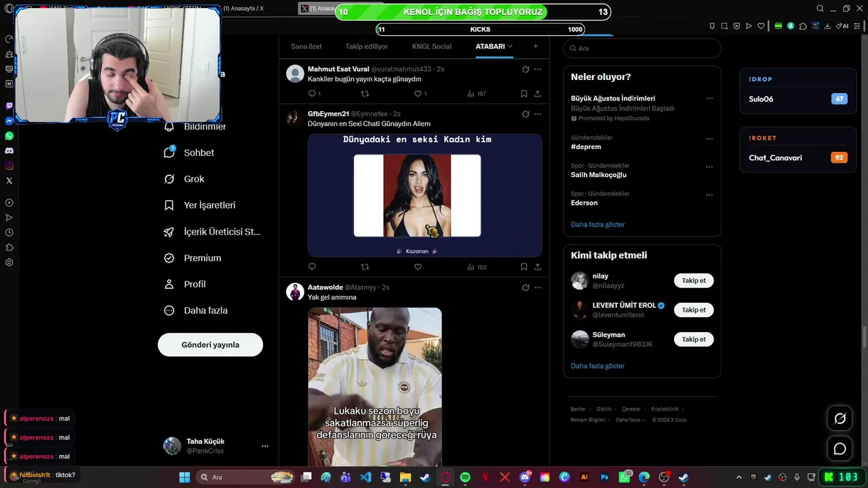
Task: Open Grok in the X navigation
Action: [x=184, y=179]
